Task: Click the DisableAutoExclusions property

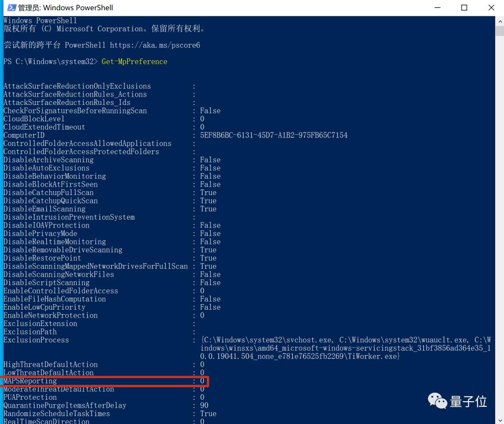Action: [x=47, y=168]
